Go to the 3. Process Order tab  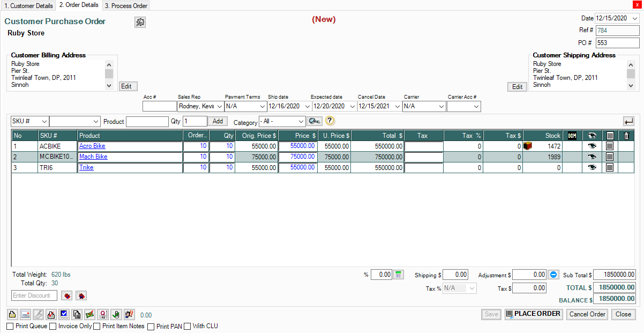126,6
